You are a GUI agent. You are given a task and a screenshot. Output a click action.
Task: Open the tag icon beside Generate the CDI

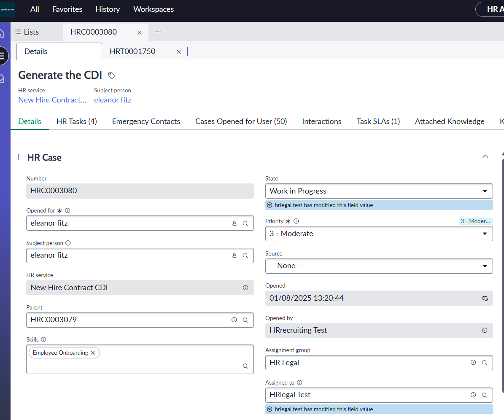[x=111, y=75]
